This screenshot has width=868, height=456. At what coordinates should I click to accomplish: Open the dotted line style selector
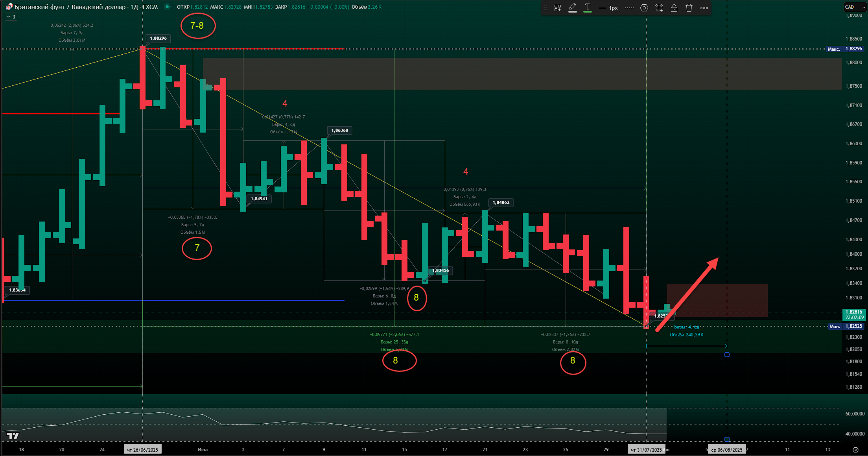coord(629,8)
